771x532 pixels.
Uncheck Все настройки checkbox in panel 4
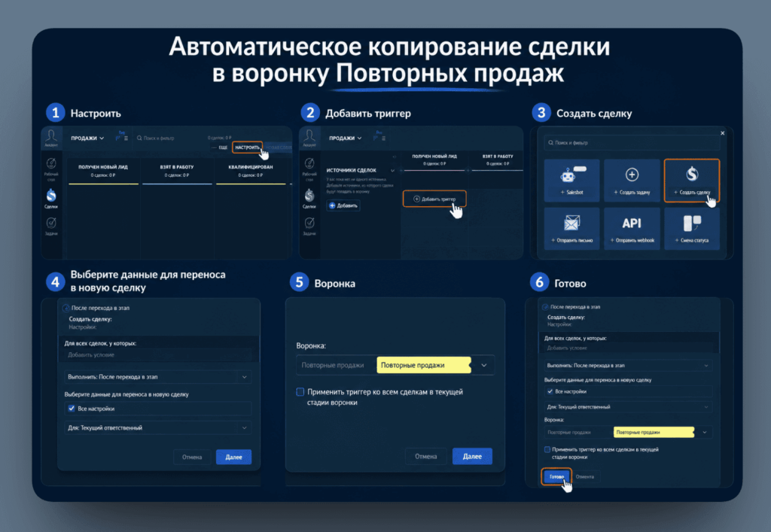click(72, 408)
